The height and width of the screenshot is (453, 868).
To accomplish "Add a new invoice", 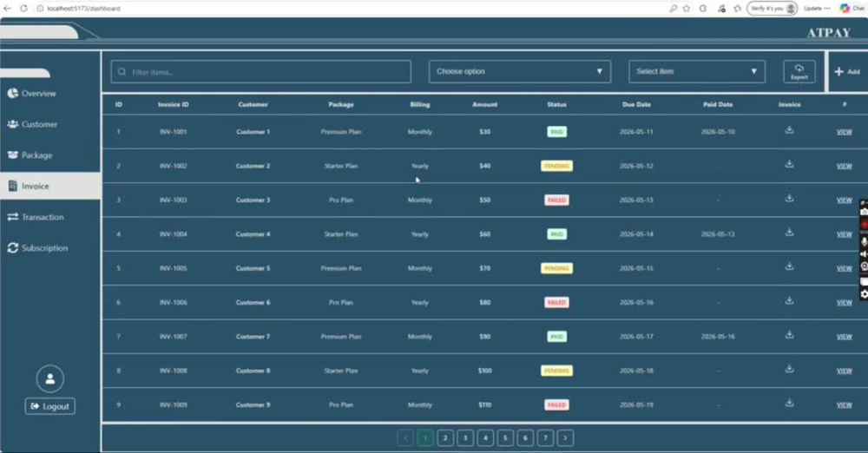I will [x=847, y=71].
